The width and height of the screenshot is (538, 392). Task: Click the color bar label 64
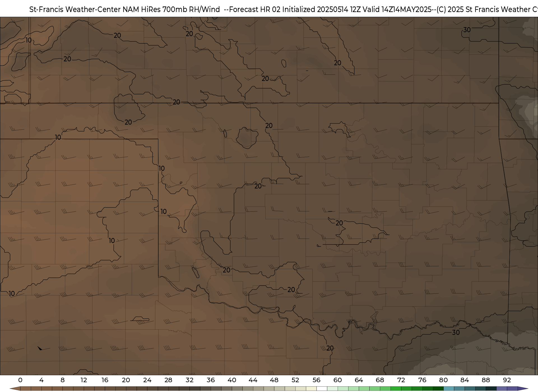(359, 380)
